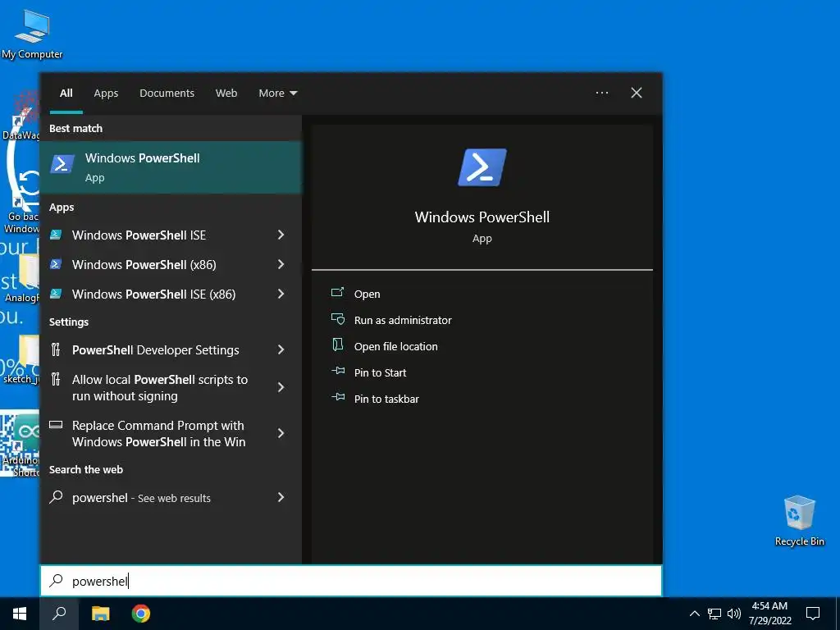Click the Pin to taskbar pin icon
The width and height of the screenshot is (840, 630).
[x=337, y=397]
